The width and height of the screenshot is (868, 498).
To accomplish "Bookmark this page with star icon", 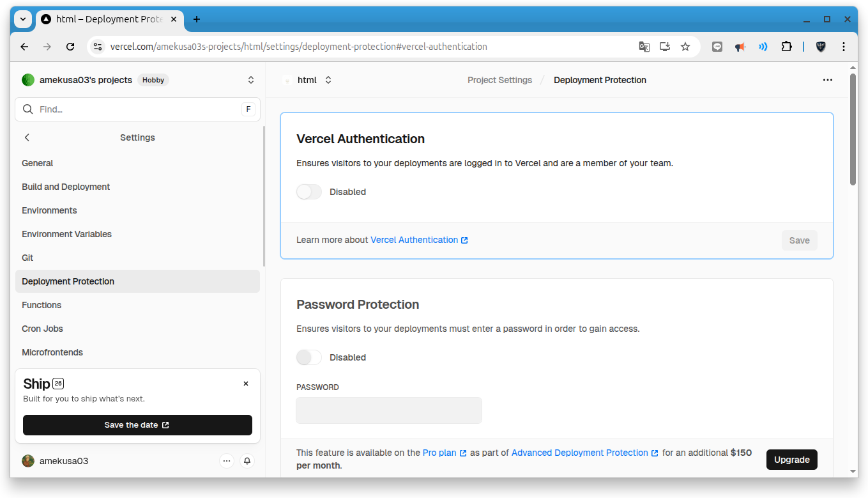I will coord(685,47).
